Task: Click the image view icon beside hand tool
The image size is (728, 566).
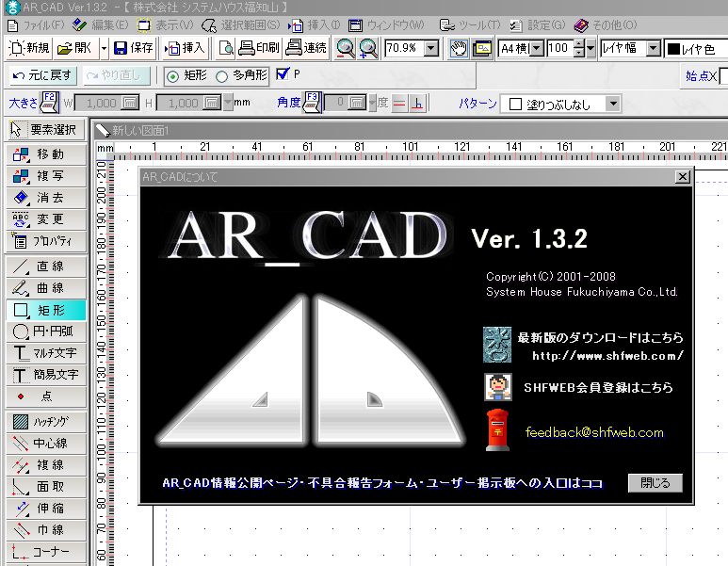Action: [x=482, y=48]
